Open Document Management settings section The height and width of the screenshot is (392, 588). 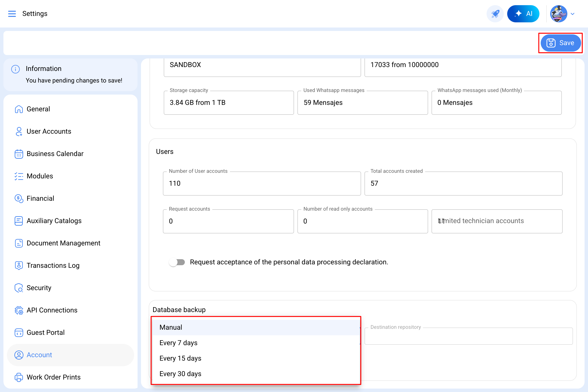(63, 243)
